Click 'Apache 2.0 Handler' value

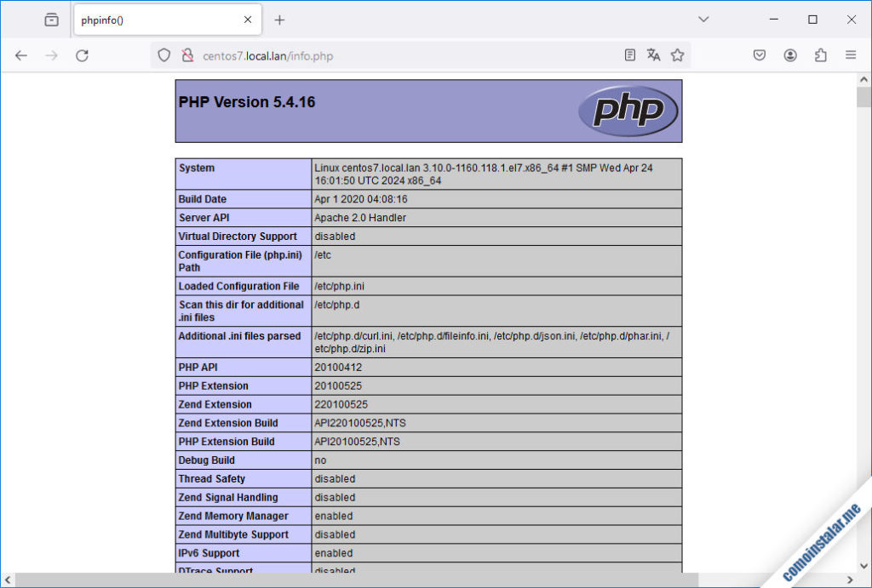tap(360, 218)
